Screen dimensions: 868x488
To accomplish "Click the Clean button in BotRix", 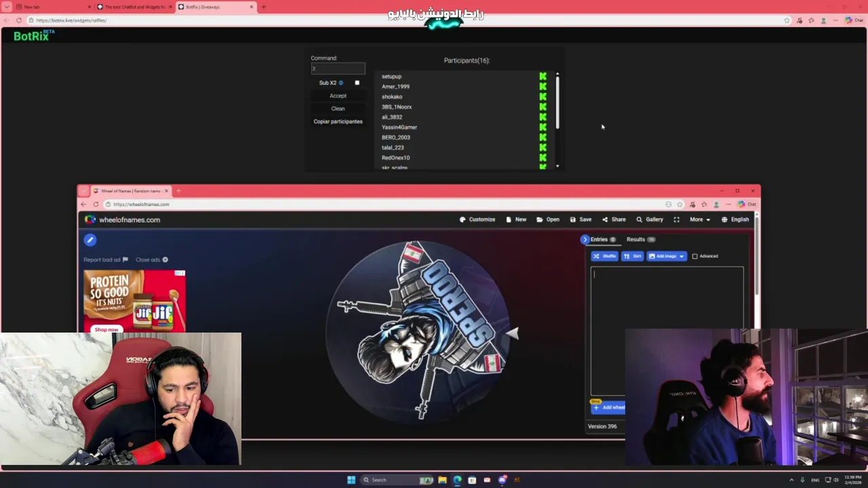I will click(x=338, y=108).
